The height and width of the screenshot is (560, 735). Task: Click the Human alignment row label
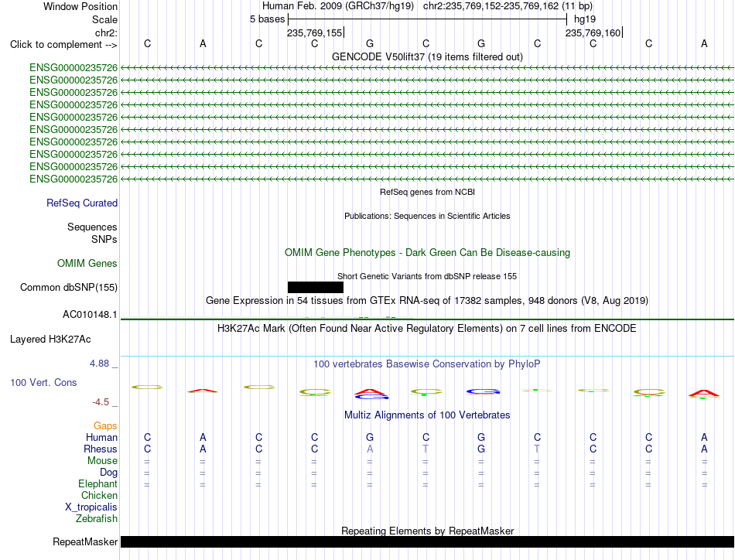tap(101, 437)
